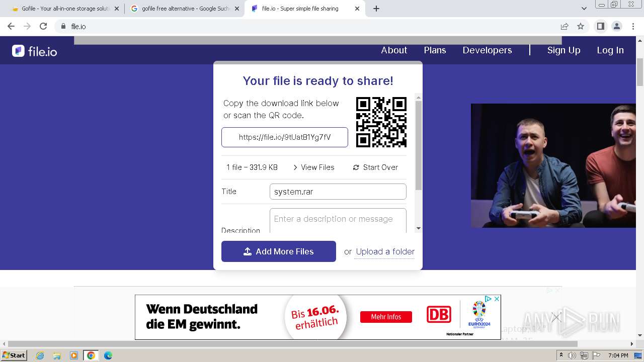
Task: Click the DB logo in the ad
Action: 439,315
